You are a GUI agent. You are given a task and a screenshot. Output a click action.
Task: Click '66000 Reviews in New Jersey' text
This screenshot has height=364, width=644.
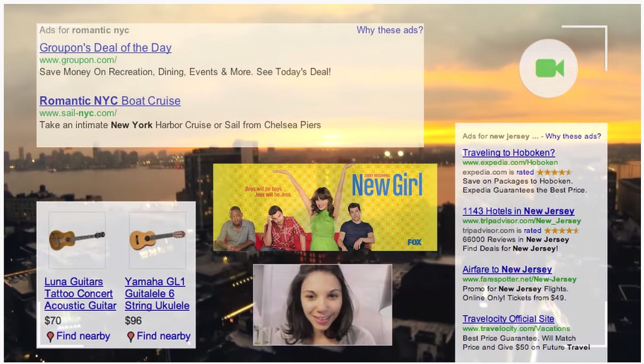[x=516, y=240]
